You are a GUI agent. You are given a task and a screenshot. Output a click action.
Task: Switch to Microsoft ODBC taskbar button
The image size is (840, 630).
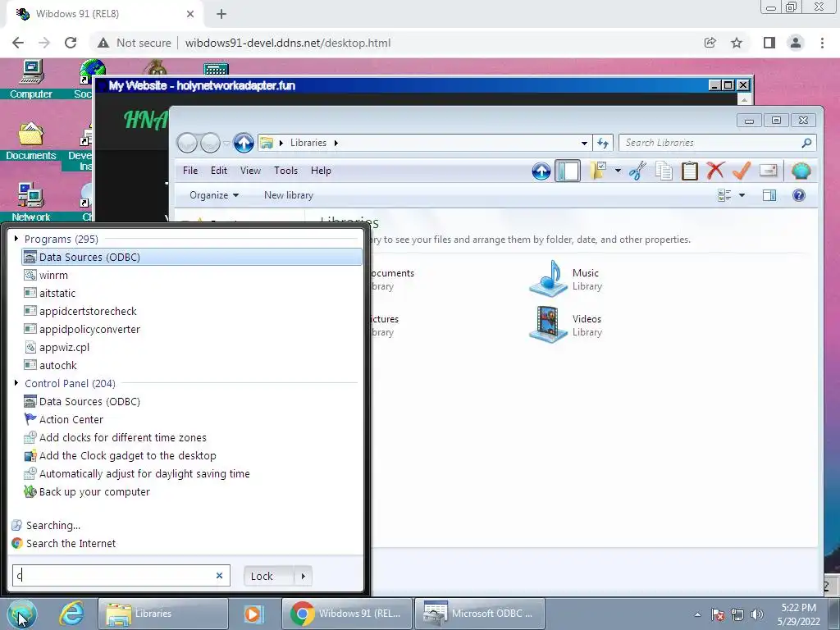pos(480,614)
